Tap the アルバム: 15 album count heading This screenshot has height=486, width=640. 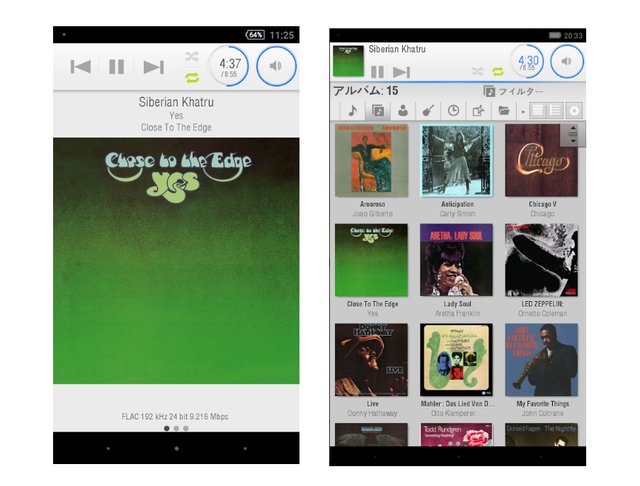tap(366, 91)
